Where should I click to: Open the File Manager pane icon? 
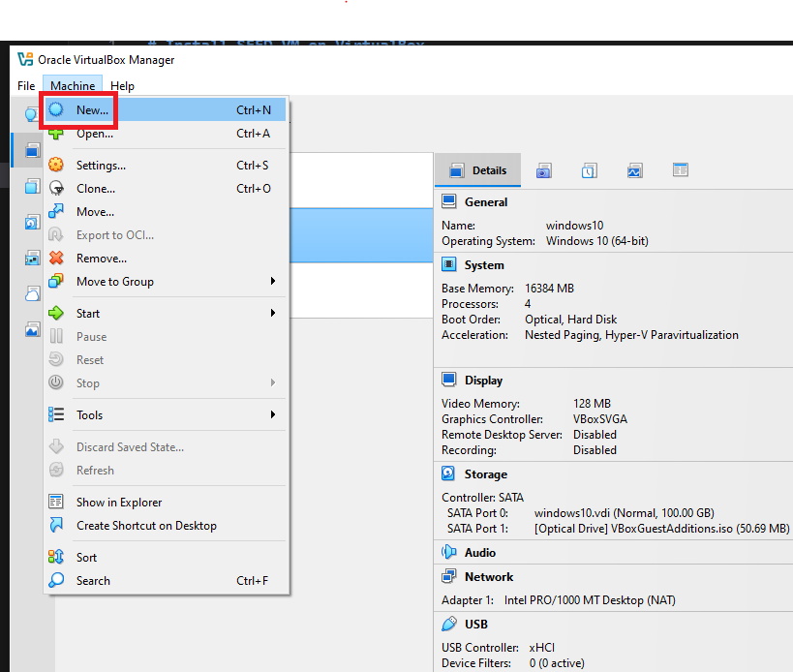pyautogui.click(x=680, y=169)
